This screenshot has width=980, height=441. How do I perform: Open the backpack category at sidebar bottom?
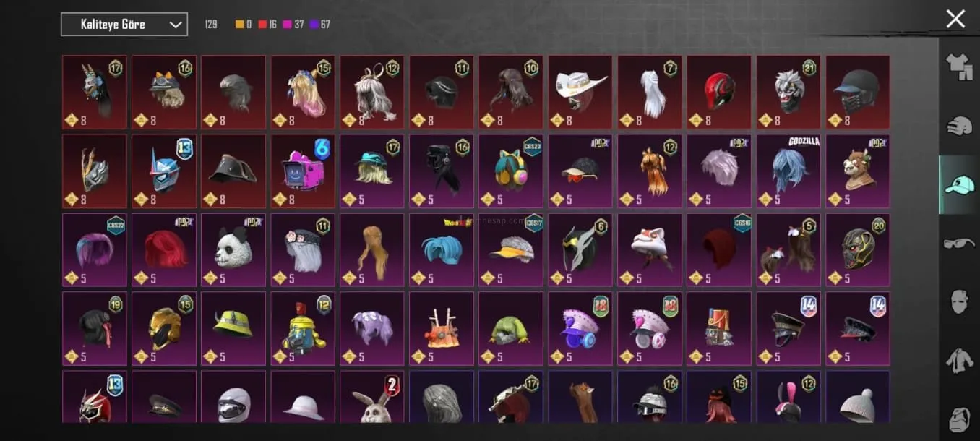(960, 419)
